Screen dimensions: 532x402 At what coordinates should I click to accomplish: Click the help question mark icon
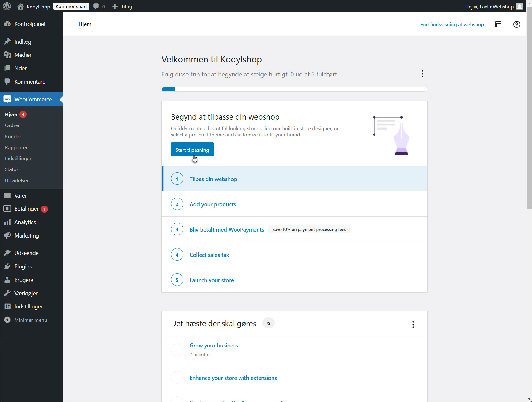point(516,24)
